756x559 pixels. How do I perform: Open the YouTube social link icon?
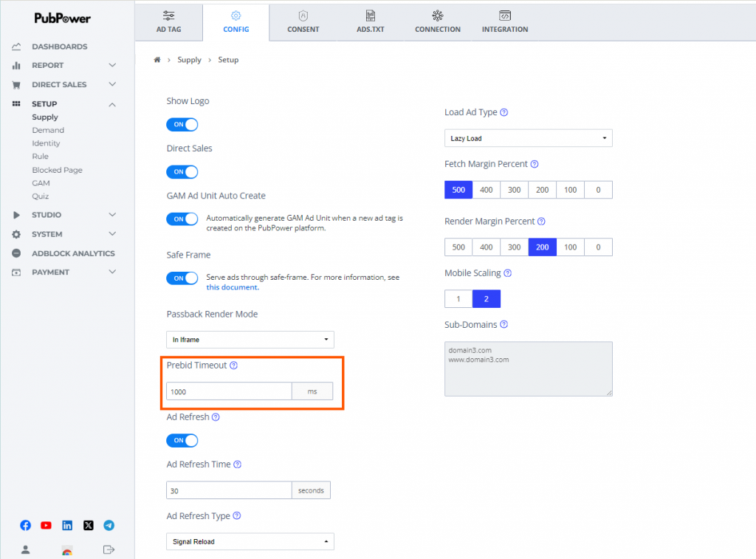(x=47, y=526)
